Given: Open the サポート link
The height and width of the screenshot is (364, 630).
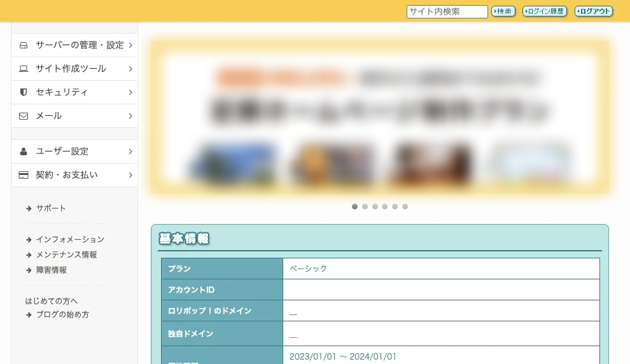Looking at the screenshot, I should click(x=51, y=208).
